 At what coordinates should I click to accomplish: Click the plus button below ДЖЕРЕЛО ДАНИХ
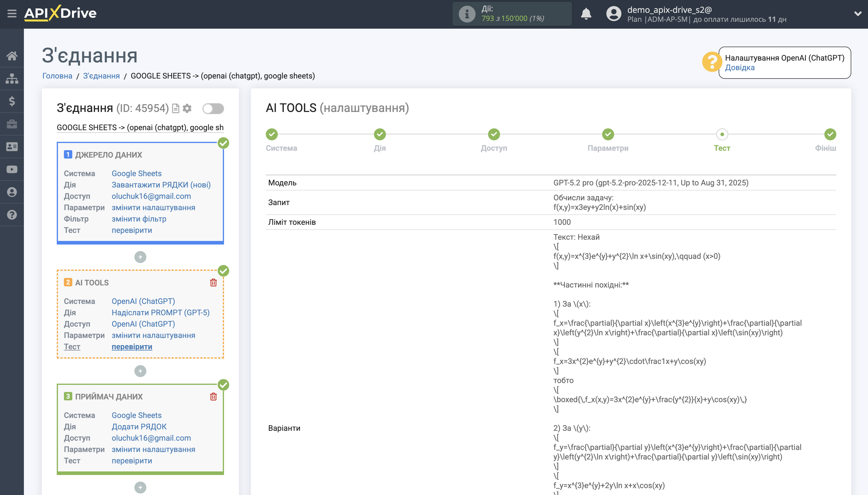[x=140, y=257]
